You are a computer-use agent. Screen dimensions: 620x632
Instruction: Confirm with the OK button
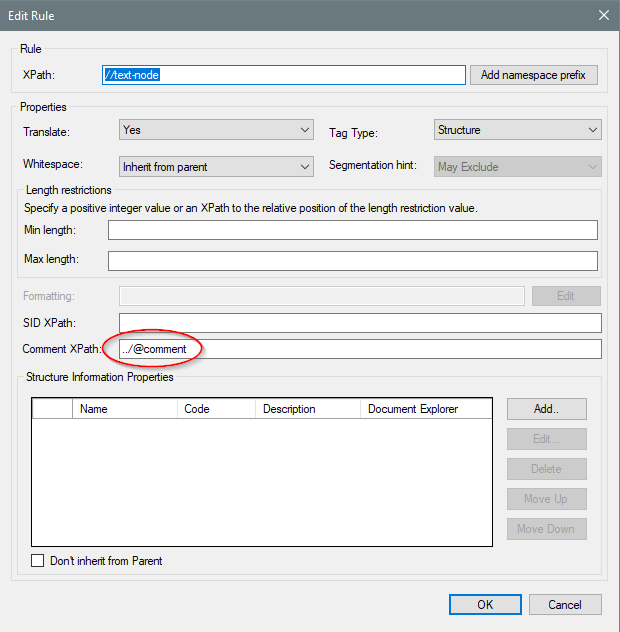tap(485, 605)
